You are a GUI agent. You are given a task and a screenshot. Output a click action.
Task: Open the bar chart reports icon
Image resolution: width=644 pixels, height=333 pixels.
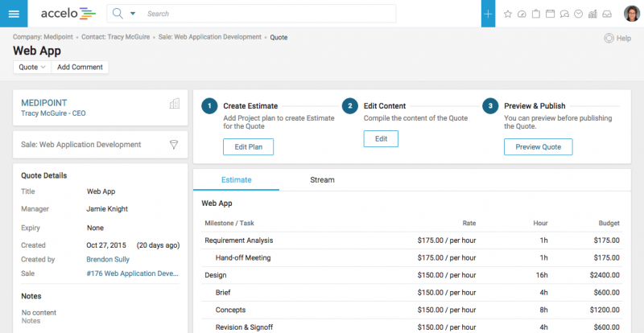592,14
